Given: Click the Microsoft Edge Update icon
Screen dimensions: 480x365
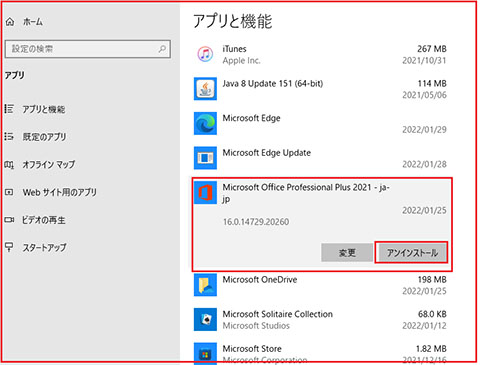Looking at the screenshot, I should pyautogui.click(x=205, y=158).
